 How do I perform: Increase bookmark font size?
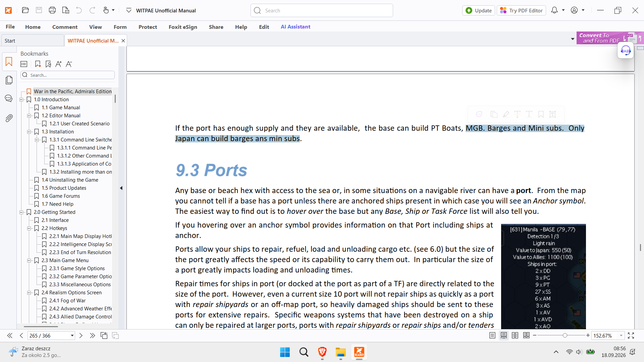(x=58, y=64)
